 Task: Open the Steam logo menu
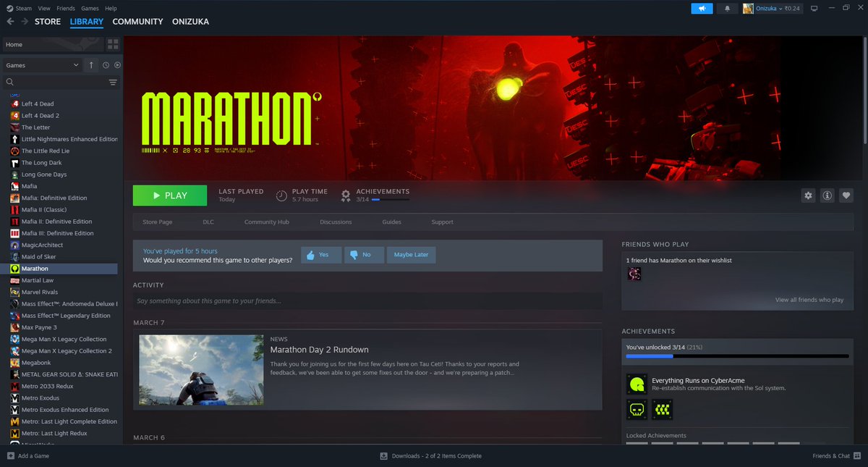pos(19,8)
